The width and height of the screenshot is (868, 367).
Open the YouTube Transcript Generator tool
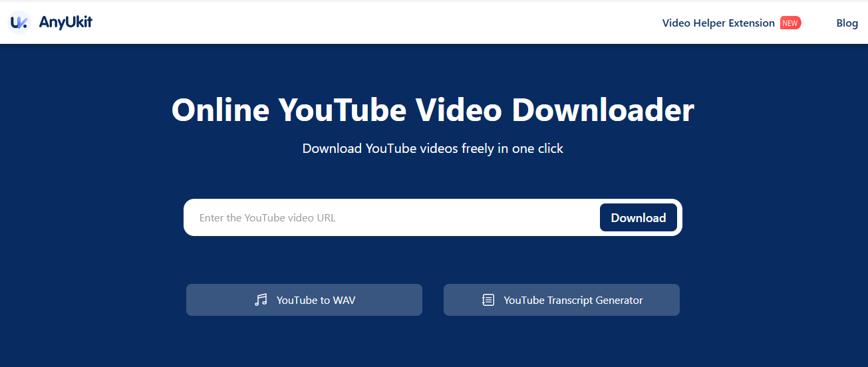561,300
